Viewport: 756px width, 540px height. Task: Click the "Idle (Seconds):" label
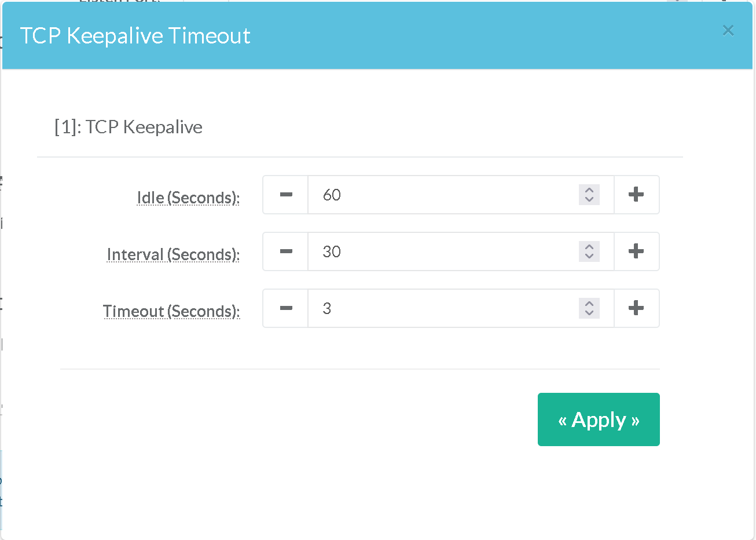[188, 198]
